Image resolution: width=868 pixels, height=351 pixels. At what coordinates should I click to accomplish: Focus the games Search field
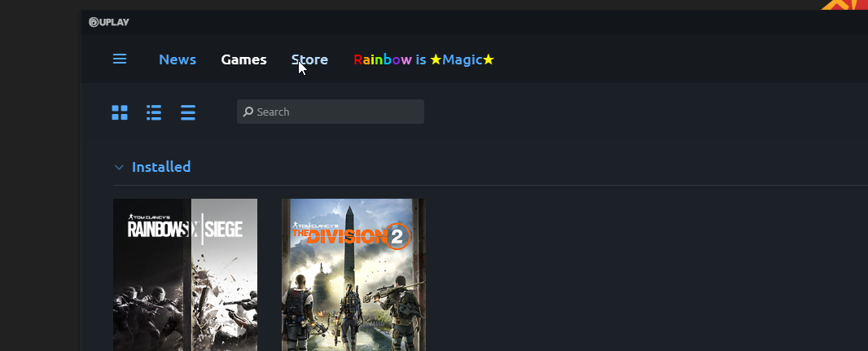point(331,112)
